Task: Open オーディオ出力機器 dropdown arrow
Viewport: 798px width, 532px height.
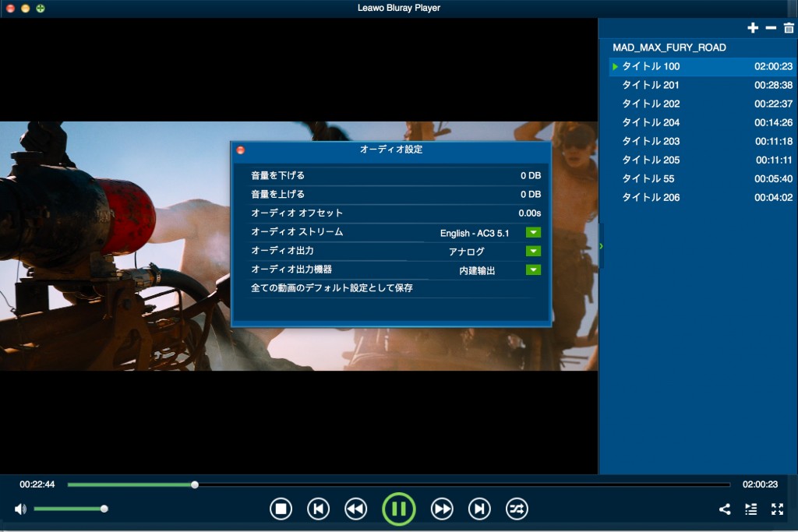Action: click(x=533, y=270)
